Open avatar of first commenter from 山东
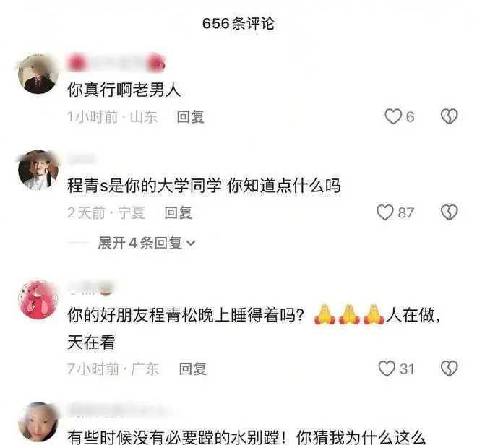This screenshot has height=448, width=477. [x=38, y=74]
